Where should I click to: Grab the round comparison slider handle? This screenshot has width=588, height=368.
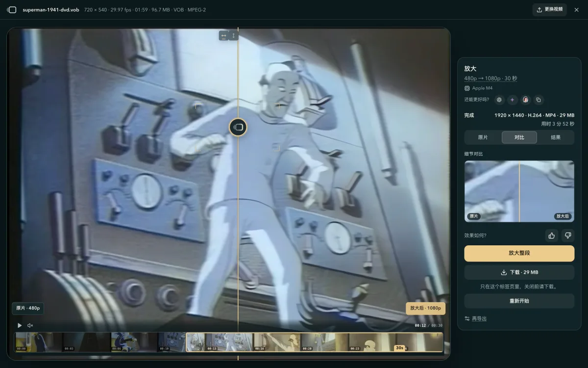[x=238, y=127]
